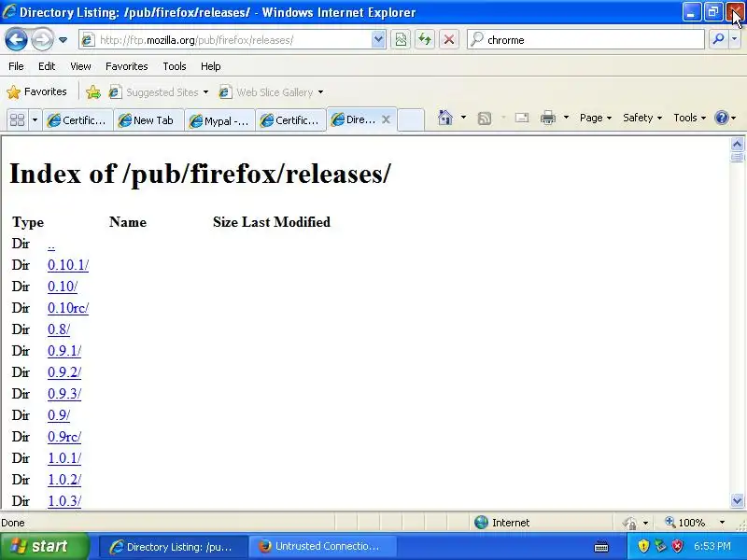Click the Read Mail icon
Image resolution: width=747 pixels, height=560 pixels.
tap(522, 118)
